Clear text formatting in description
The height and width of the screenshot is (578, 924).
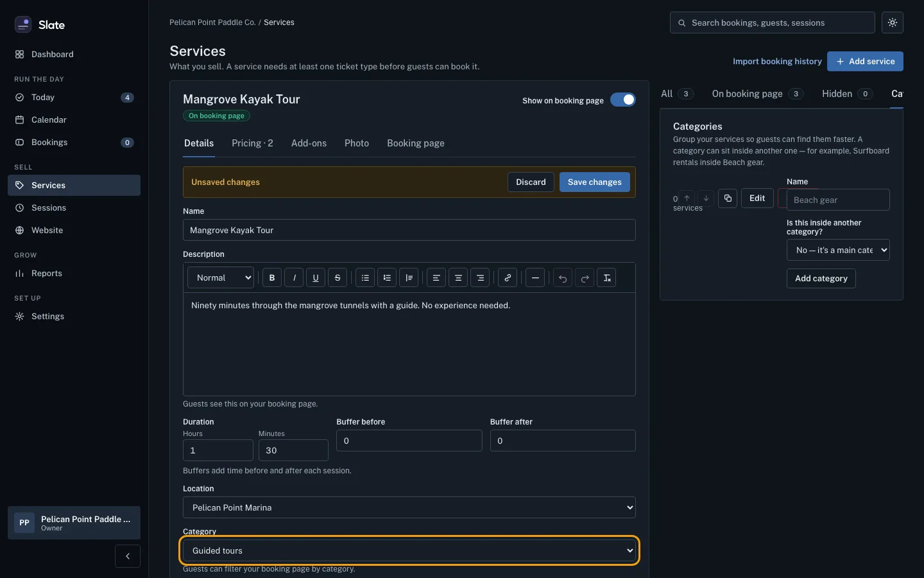click(606, 277)
